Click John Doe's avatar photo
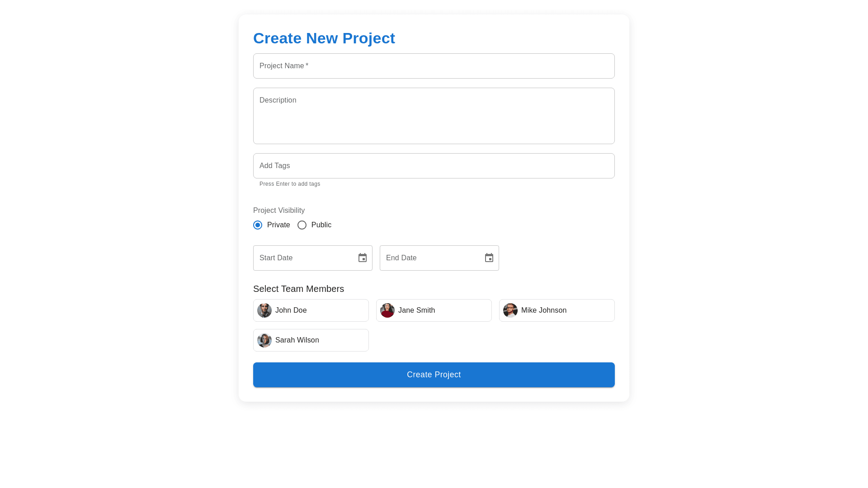Image resolution: width=868 pixels, height=488 pixels. [x=264, y=310]
